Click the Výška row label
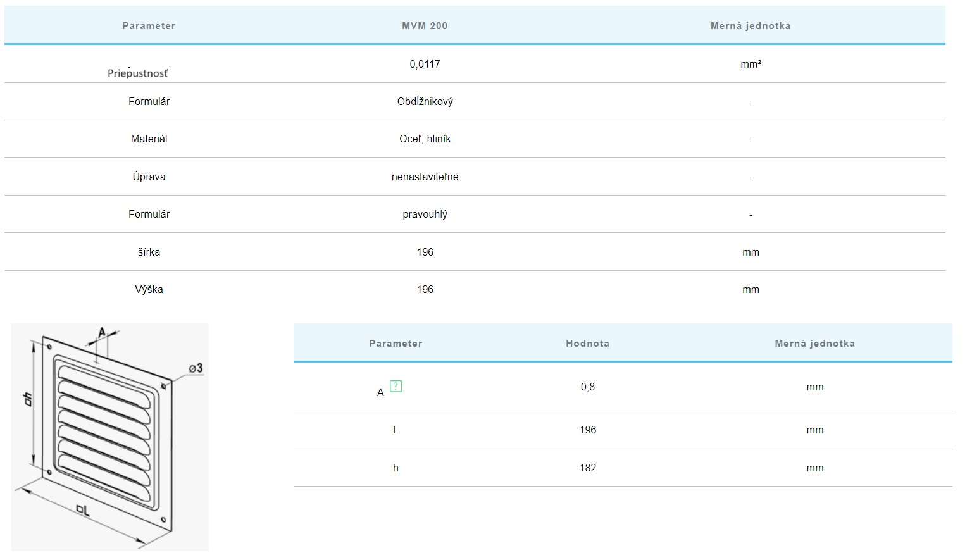 149,289
